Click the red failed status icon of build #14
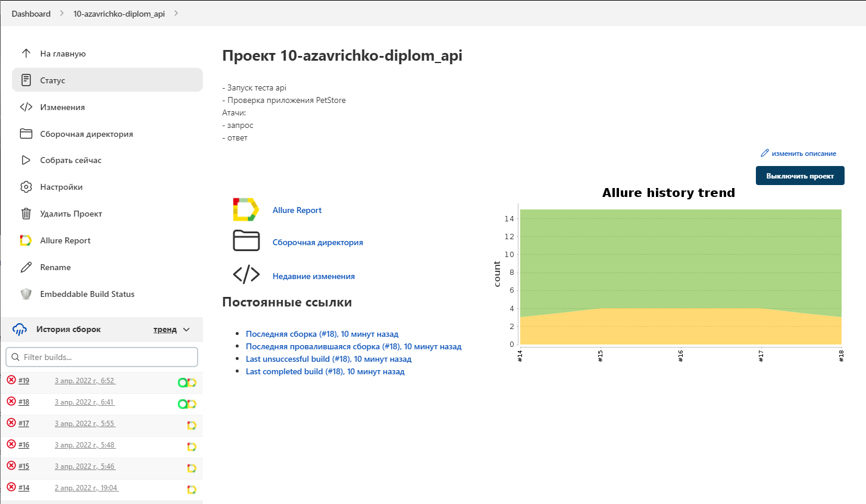 pos(11,487)
